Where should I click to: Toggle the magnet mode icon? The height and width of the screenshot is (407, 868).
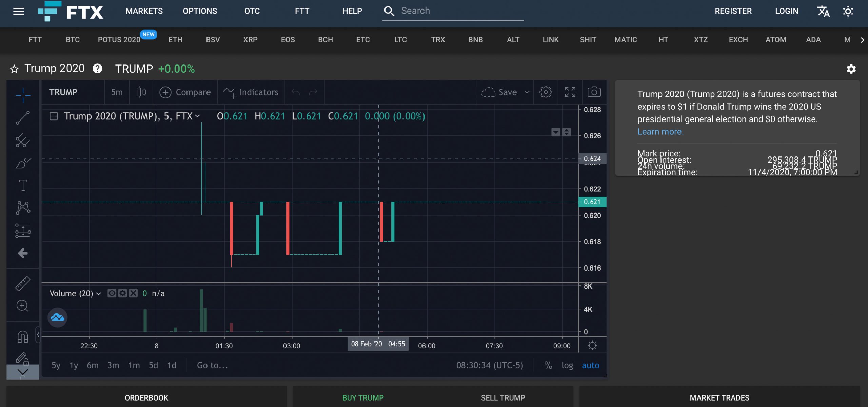coord(23,336)
